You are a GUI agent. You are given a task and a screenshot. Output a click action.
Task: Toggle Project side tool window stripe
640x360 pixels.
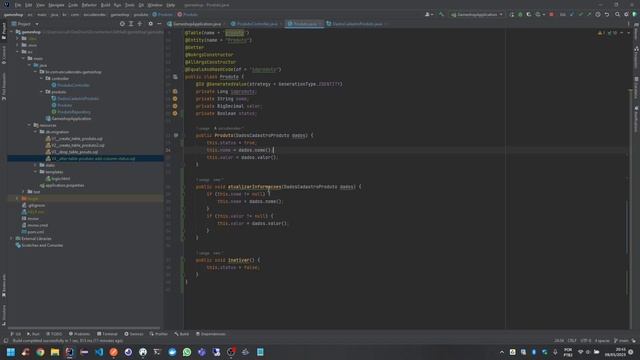tap(4, 31)
